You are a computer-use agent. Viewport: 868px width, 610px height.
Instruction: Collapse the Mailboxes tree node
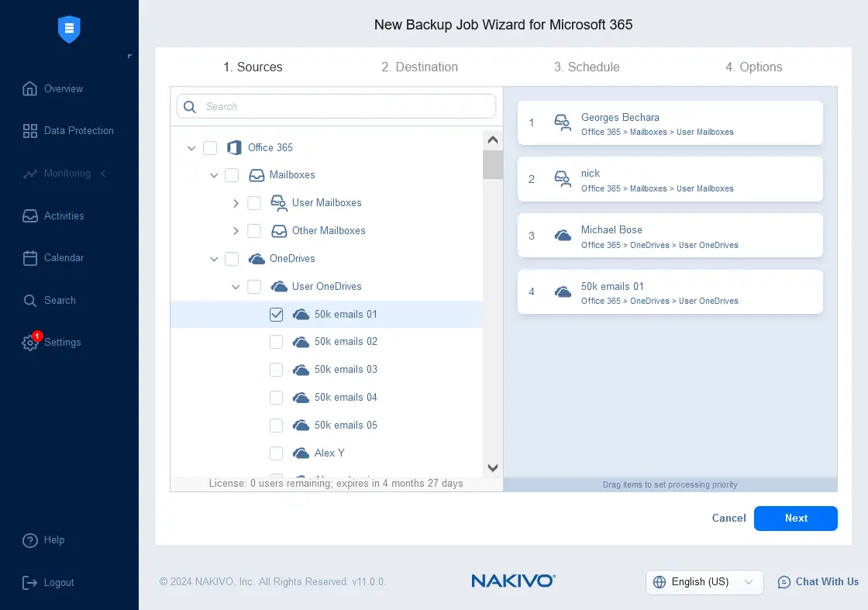click(x=214, y=175)
